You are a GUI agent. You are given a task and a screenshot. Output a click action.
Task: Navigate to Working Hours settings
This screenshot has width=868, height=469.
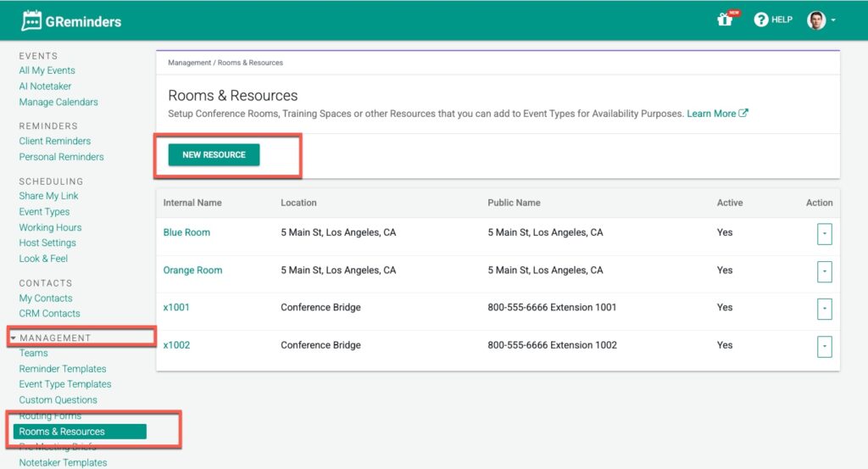pyautogui.click(x=50, y=227)
